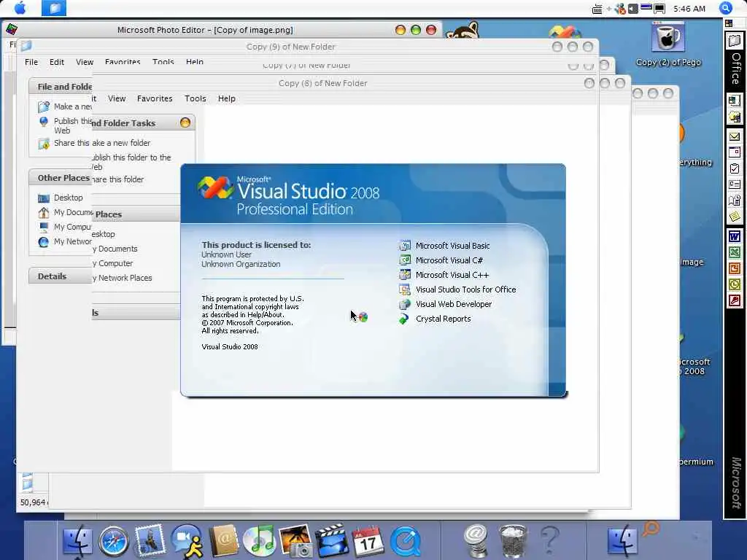The height and width of the screenshot is (560, 747).
Task: Open the Trash in the dock
Action: click(513, 541)
